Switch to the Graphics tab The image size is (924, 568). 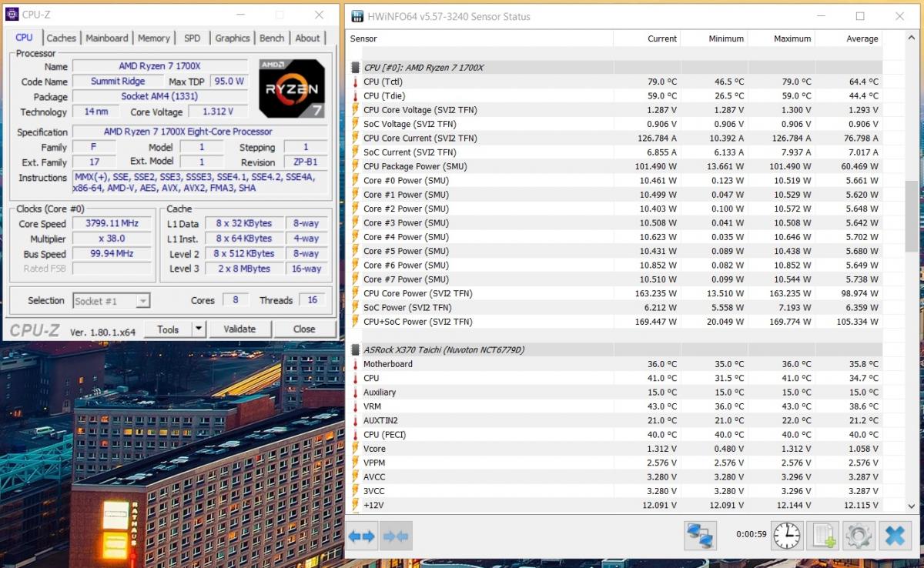point(233,38)
